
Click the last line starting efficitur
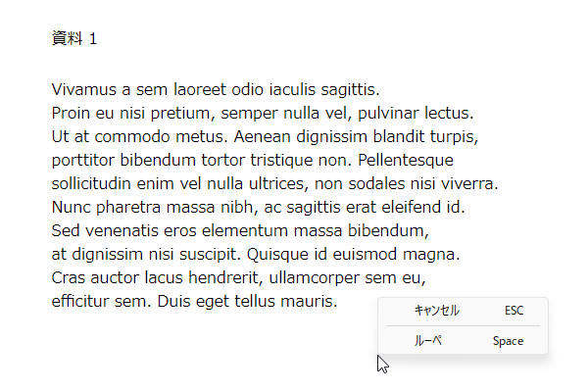pyautogui.click(x=195, y=302)
